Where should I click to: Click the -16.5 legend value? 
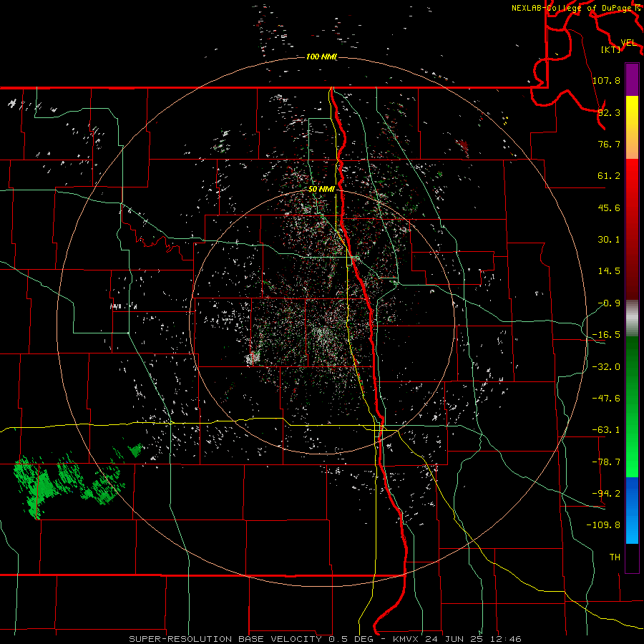click(x=606, y=335)
